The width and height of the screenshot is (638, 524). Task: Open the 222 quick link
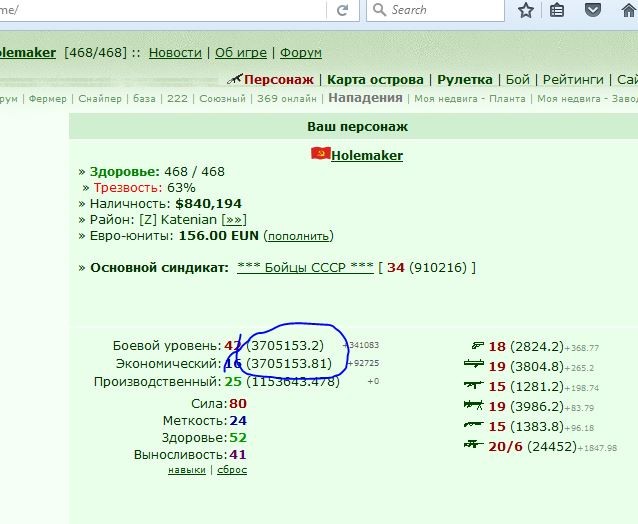click(177, 99)
